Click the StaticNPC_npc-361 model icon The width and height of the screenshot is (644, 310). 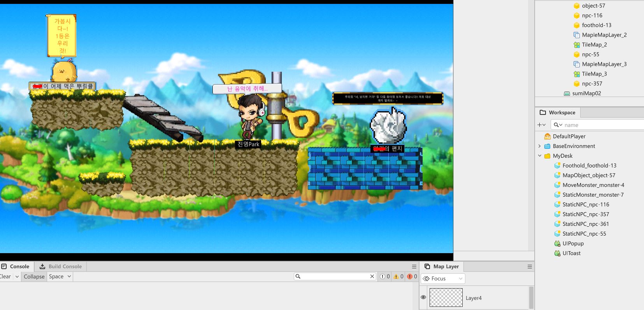(x=557, y=224)
